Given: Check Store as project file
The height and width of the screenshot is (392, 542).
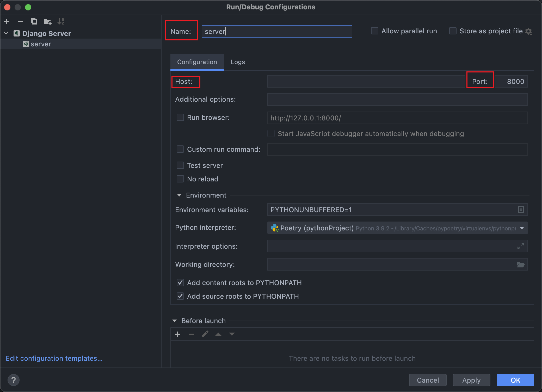Looking at the screenshot, I should tap(453, 31).
